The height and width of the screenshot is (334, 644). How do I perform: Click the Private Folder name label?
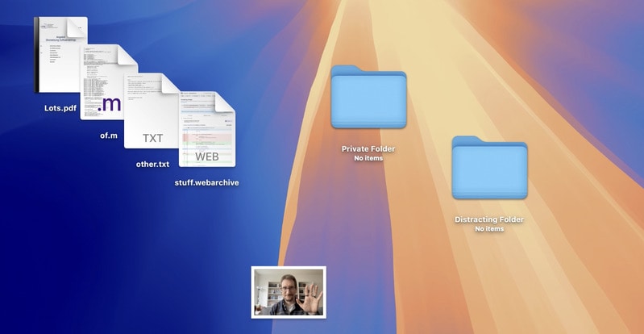click(x=368, y=148)
